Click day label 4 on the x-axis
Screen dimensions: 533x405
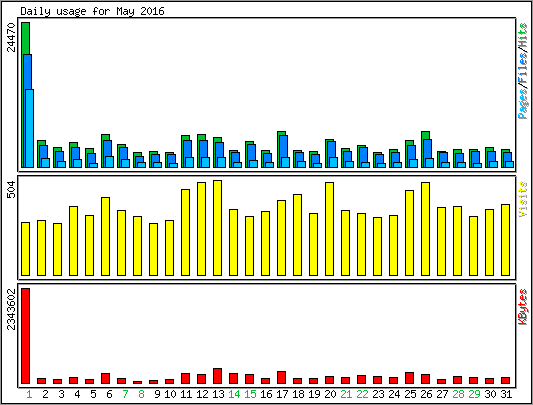(77, 394)
